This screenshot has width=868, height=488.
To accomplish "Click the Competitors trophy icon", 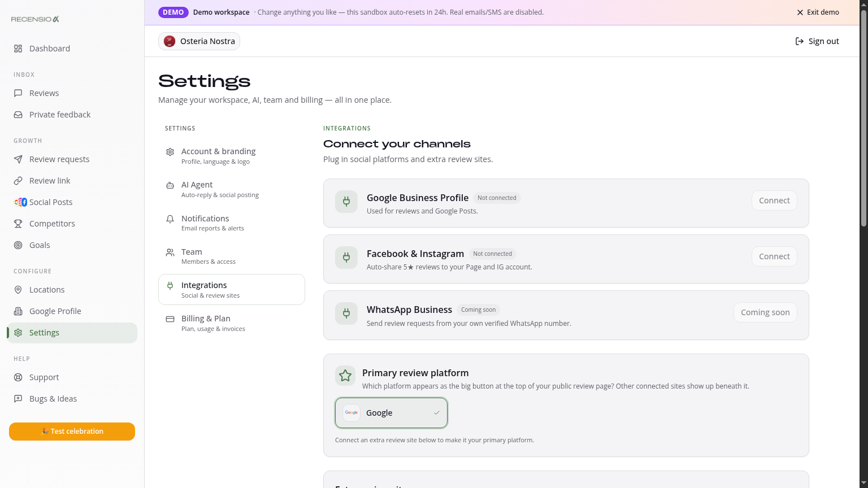I will click(18, 224).
